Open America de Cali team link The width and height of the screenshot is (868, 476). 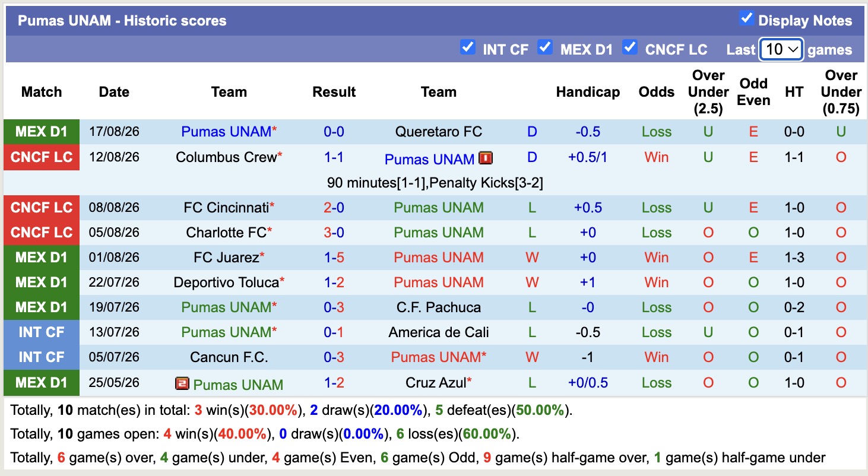coord(439,332)
